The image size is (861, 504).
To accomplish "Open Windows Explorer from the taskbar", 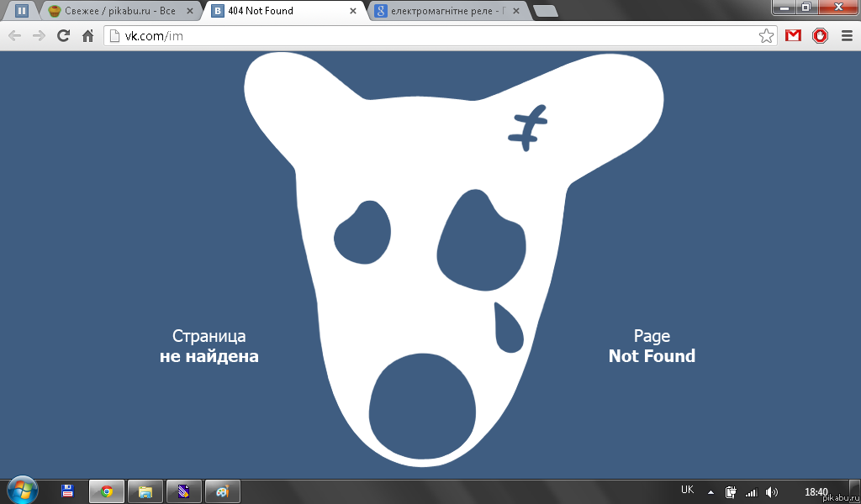I will point(145,491).
